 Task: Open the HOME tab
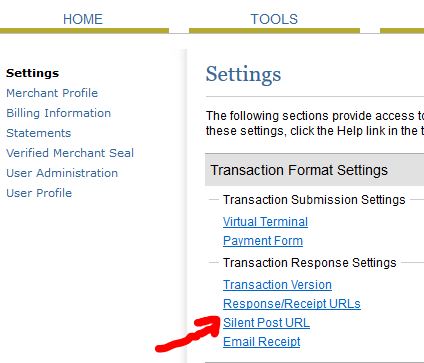[x=83, y=19]
